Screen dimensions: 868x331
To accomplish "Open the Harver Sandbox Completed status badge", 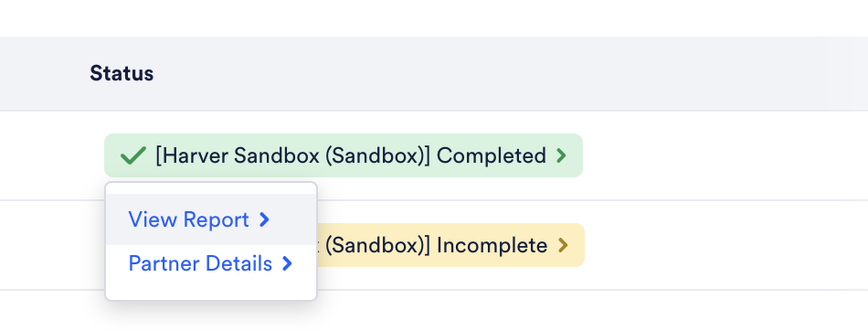I will click(344, 155).
